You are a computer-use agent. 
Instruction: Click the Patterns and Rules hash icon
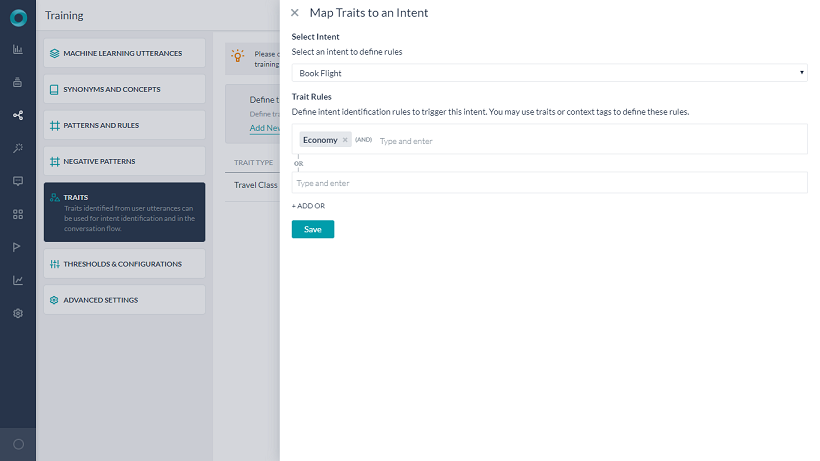click(54, 125)
